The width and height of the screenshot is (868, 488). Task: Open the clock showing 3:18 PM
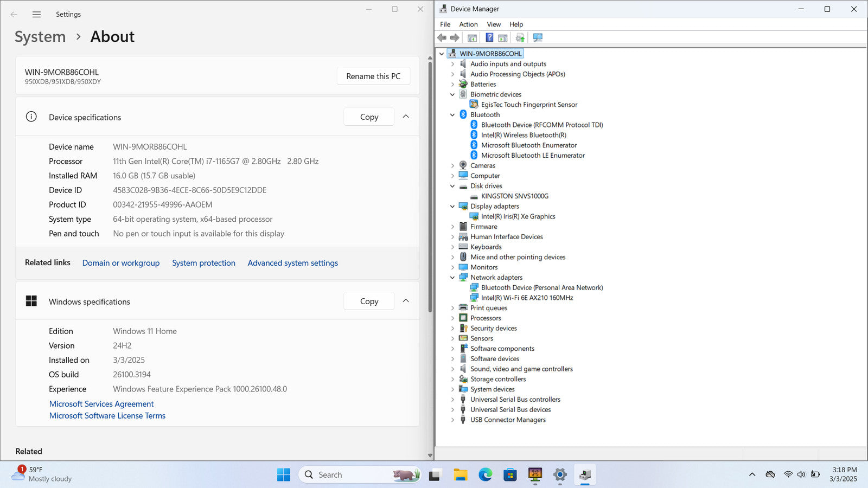(x=845, y=474)
